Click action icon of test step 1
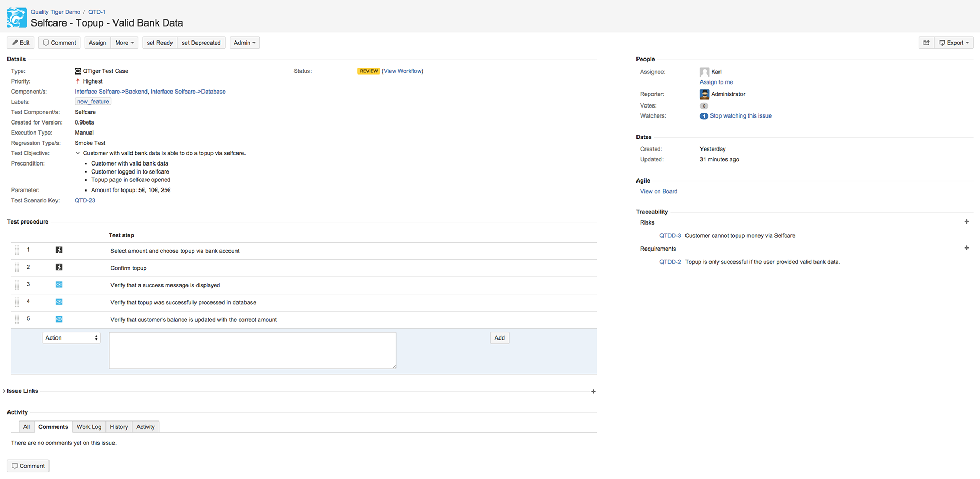Viewport: 980px width, 479px height. point(59,250)
